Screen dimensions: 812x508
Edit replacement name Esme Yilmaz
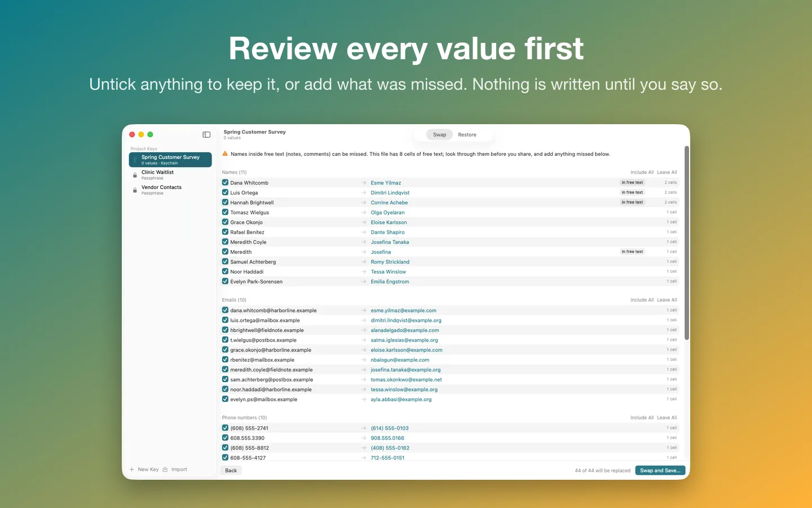[386, 183]
